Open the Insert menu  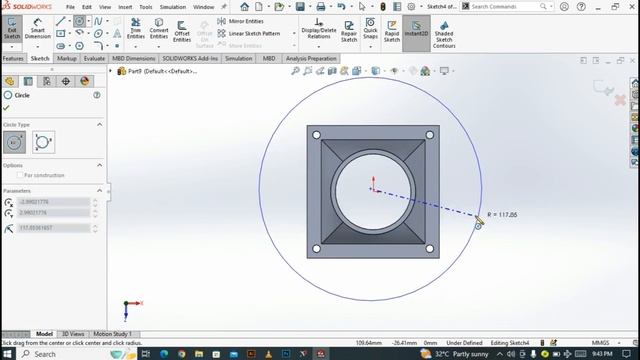pos(125,7)
